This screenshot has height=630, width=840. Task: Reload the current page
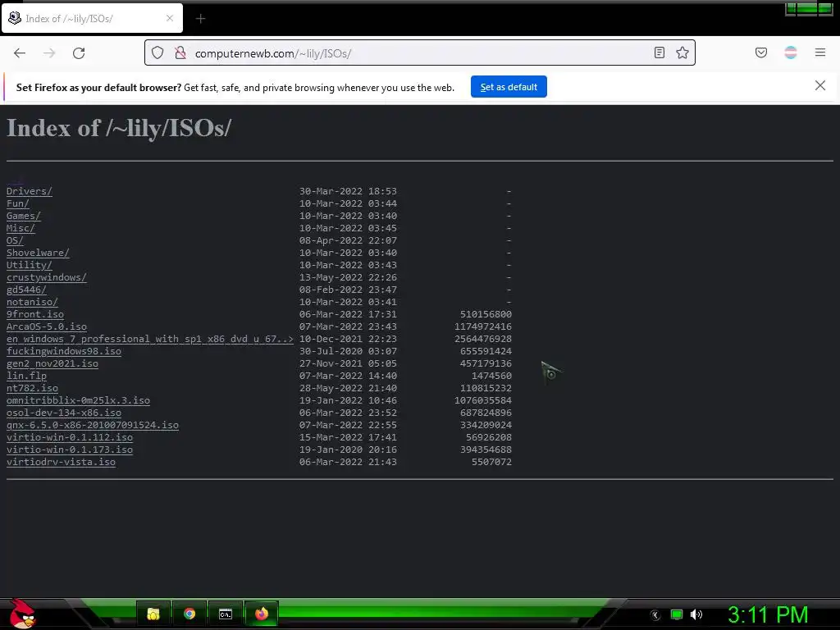(x=79, y=53)
